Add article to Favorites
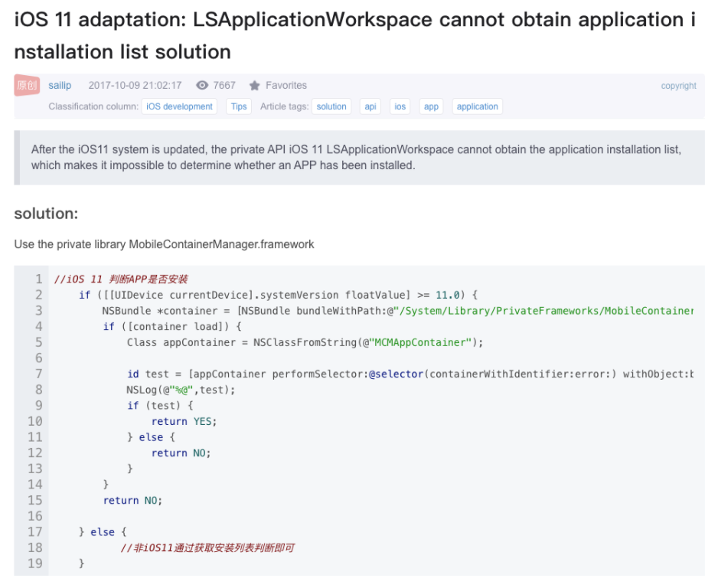 (286, 85)
